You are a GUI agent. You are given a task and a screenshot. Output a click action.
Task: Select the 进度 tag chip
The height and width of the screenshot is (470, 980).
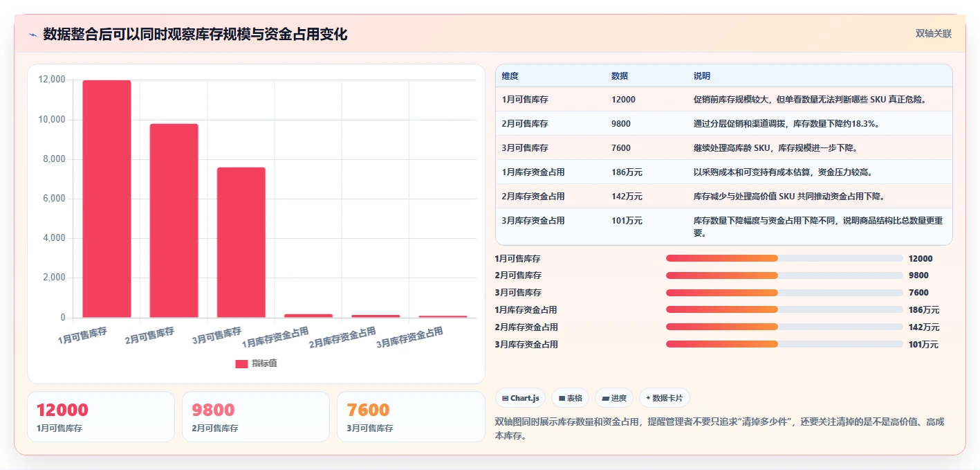[614, 398]
